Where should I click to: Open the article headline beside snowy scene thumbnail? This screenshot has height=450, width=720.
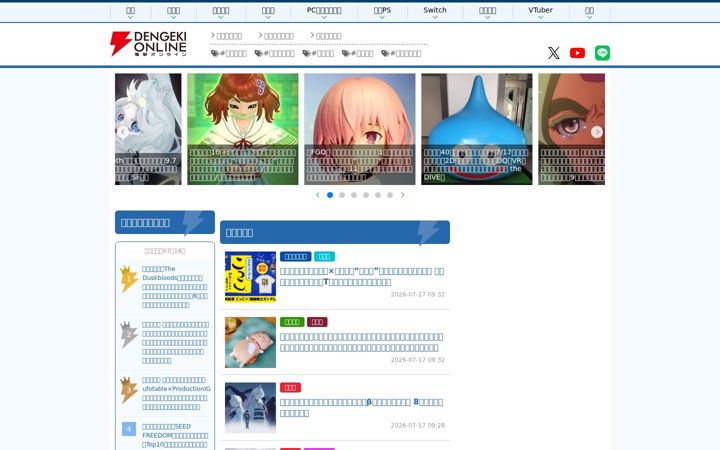coord(362,407)
